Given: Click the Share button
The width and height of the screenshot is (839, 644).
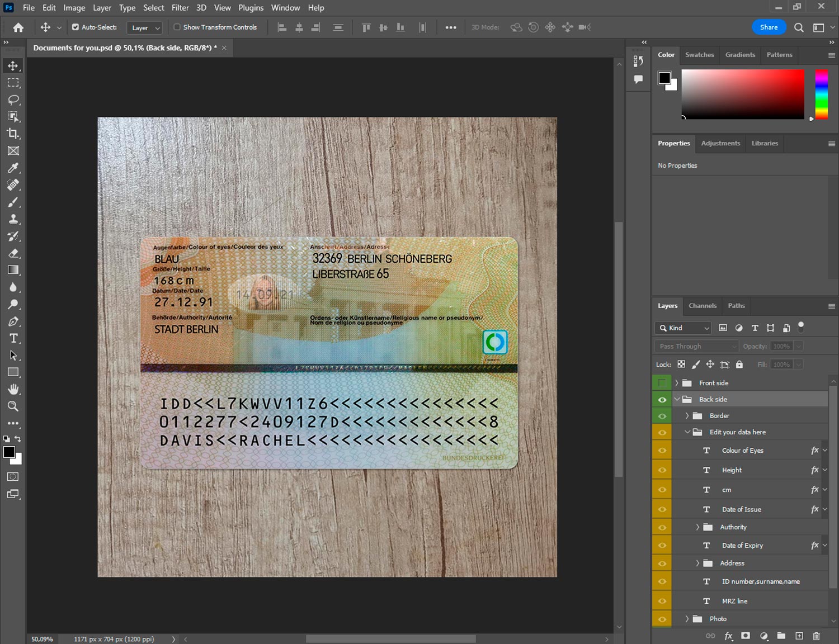Looking at the screenshot, I should point(769,27).
